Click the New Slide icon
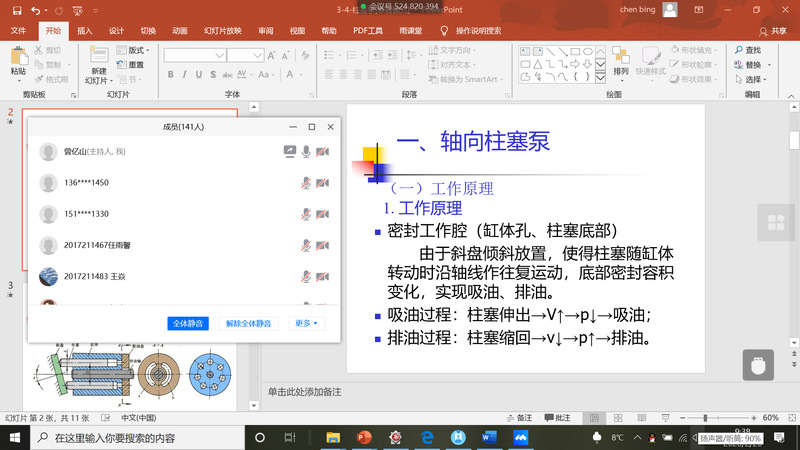This screenshot has height=450, width=800. [x=97, y=56]
